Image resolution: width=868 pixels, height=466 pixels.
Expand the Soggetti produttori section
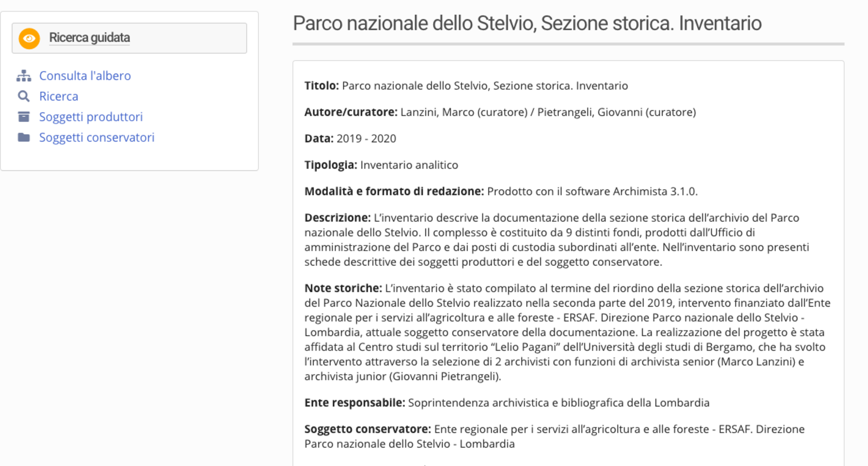(x=91, y=116)
